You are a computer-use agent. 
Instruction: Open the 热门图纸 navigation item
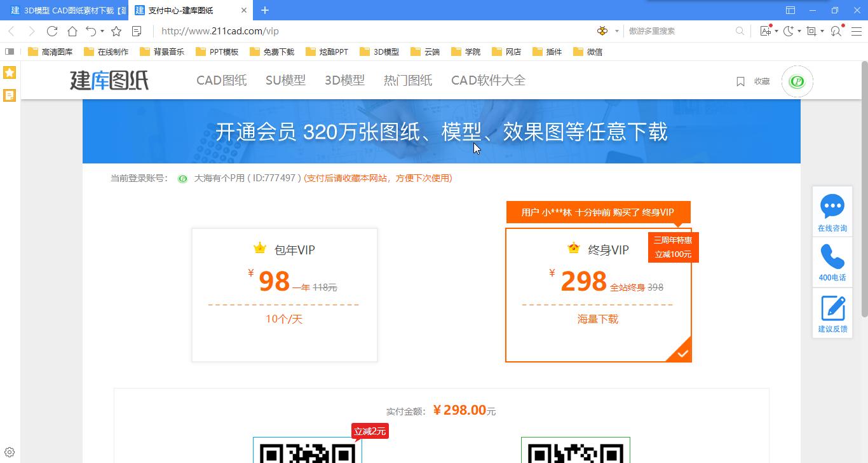click(408, 80)
